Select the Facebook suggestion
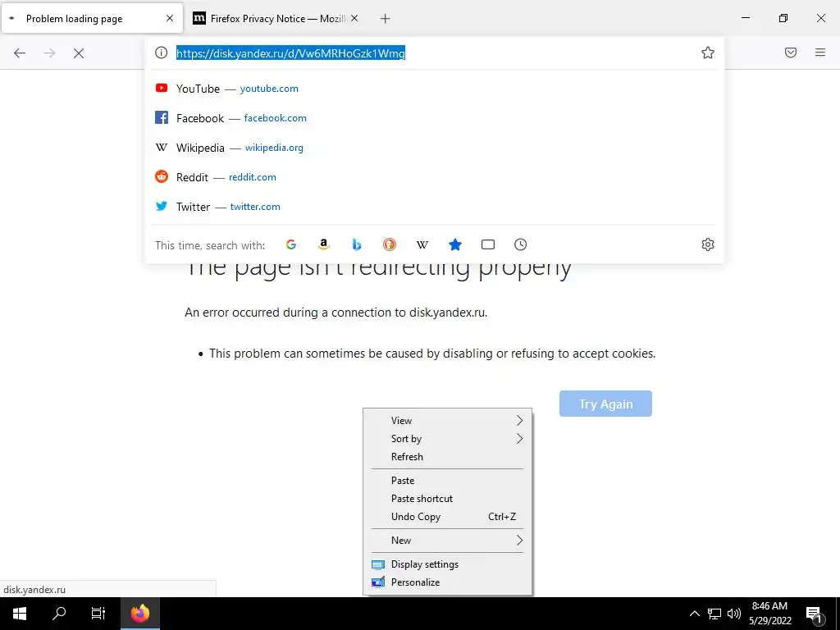This screenshot has width=840, height=630. (435, 118)
